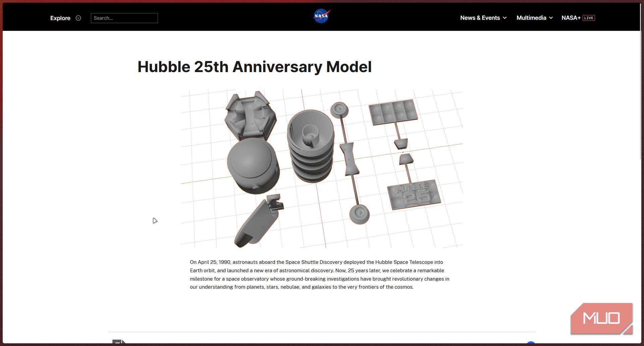Open the News & Events menu
This screenshot has height=346, width=644.
click(x=480, y=18)
